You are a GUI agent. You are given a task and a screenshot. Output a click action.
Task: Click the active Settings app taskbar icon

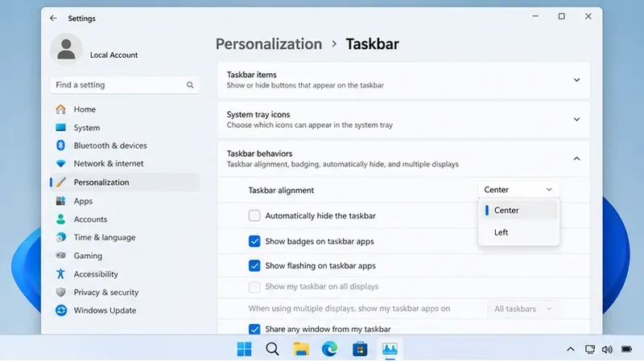click(x=390, y=349)
